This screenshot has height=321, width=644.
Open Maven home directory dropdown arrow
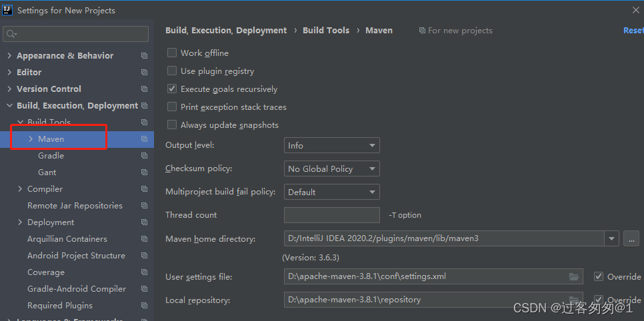[x=611, y=238]
